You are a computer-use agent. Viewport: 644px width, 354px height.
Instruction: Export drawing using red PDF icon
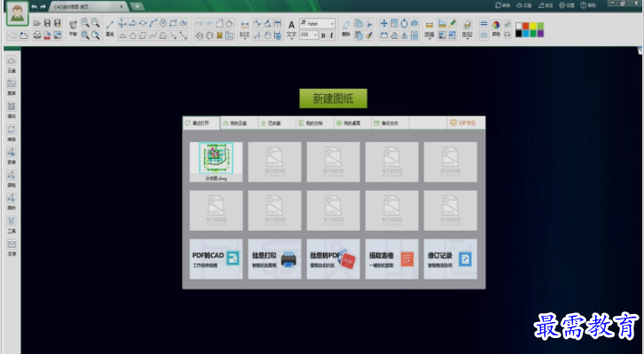47,35
